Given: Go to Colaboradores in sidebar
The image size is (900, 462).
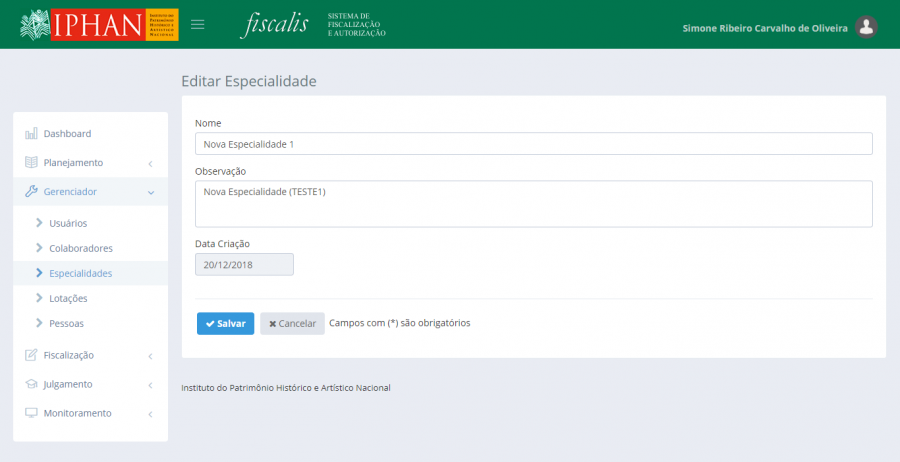Looking at the screenshot, I should [80, 248].
